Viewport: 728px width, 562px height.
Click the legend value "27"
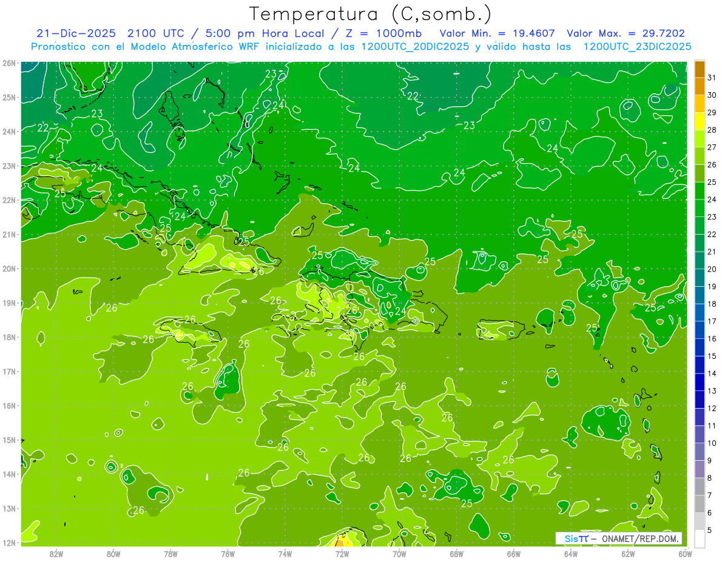712,147
